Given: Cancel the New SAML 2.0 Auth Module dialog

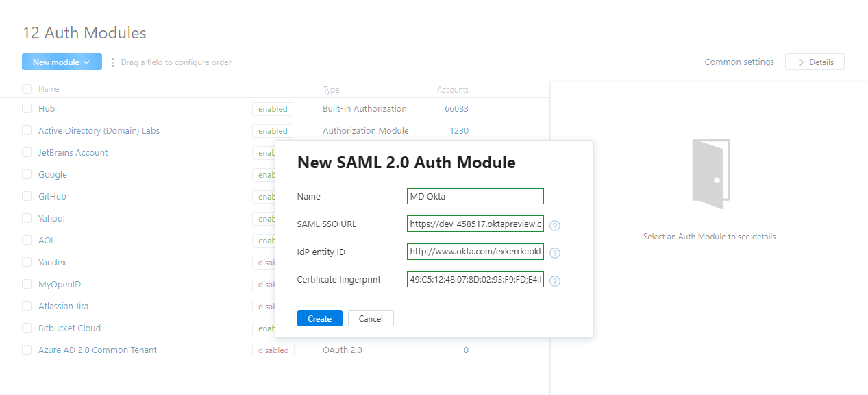Looking at the screenshot, I should (x=371, y=318).
